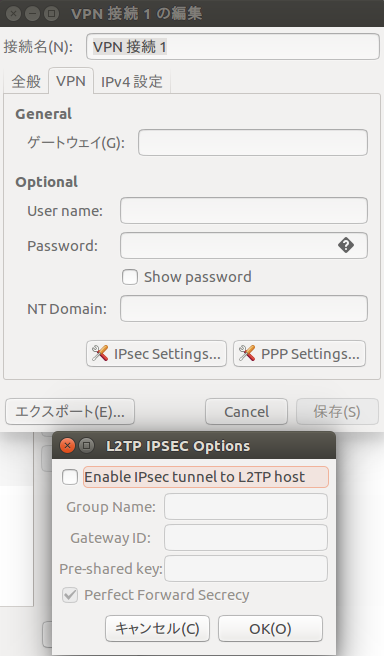Click the question mark icon in Password field

(x=346, y=246)
